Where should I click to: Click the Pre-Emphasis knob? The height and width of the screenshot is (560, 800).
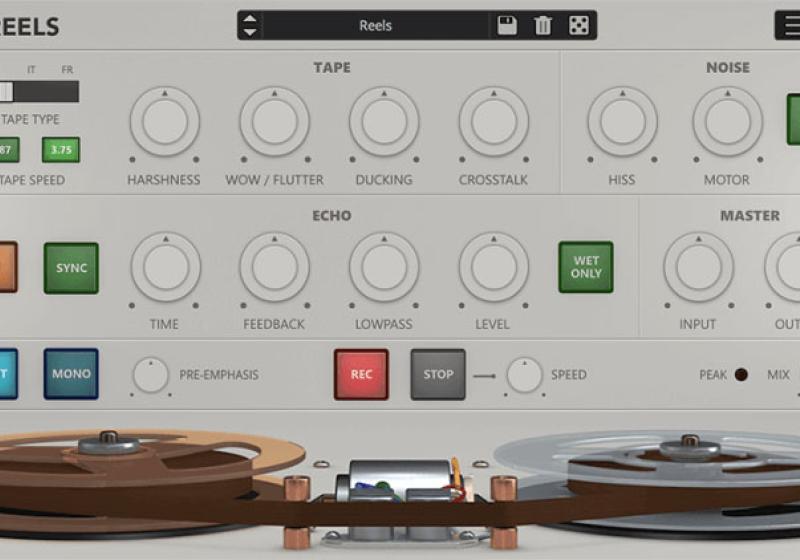[151, 375]
